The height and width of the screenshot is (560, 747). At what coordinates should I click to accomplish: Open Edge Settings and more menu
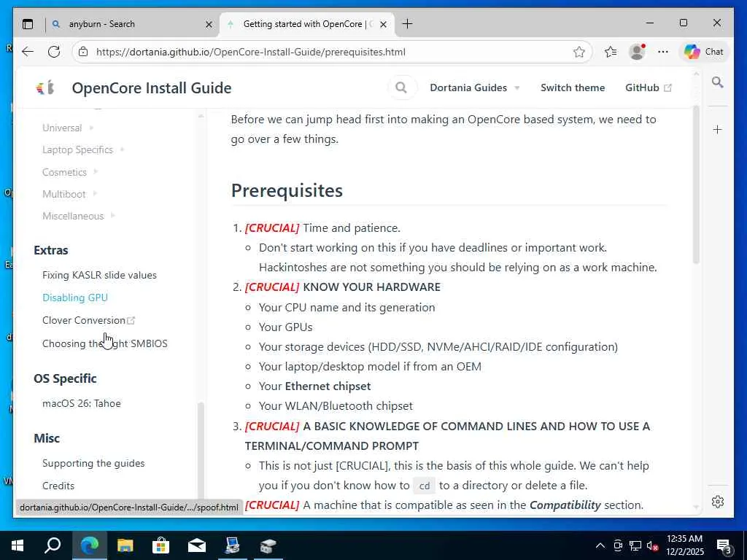click(x=662, y=52)
